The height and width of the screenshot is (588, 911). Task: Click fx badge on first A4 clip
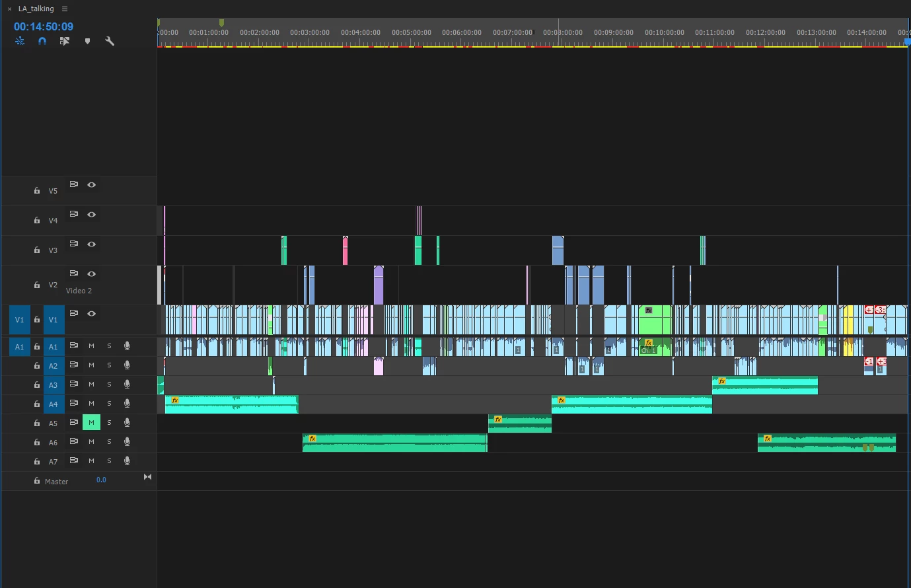point(175,400)
